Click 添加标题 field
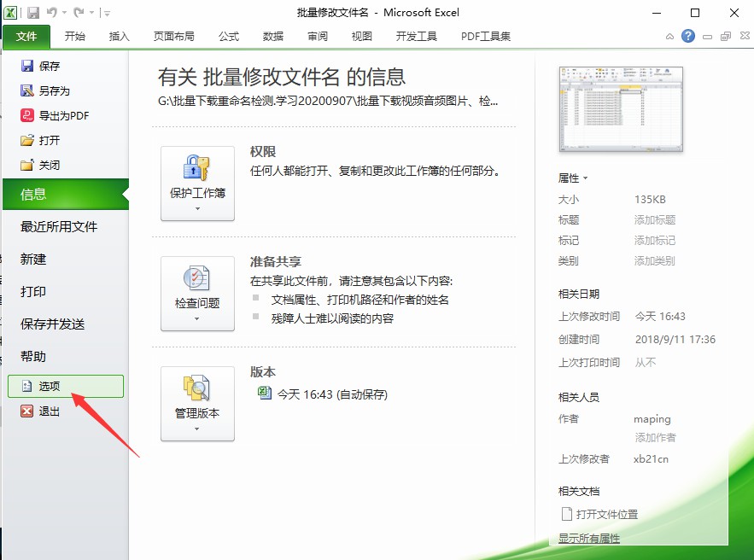The image size is (754, 560). (x=655, y=220)
